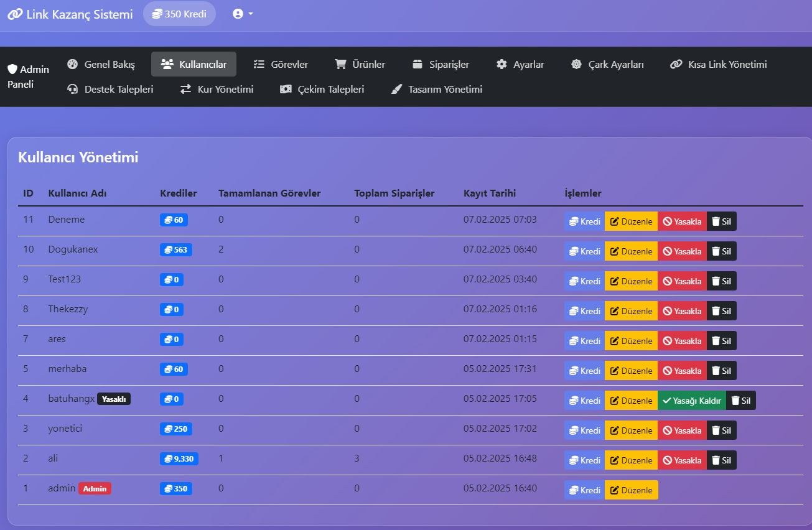
Task: Open Çark Ayarları menu item
Action: [608, 64]
